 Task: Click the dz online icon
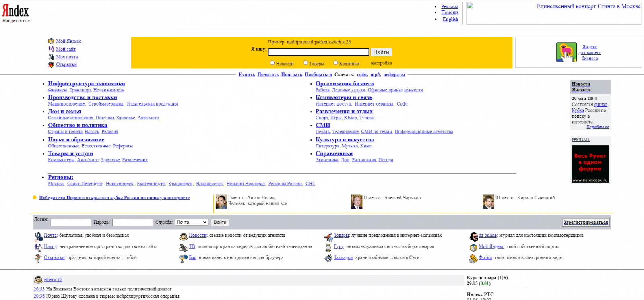click(473, 236)
